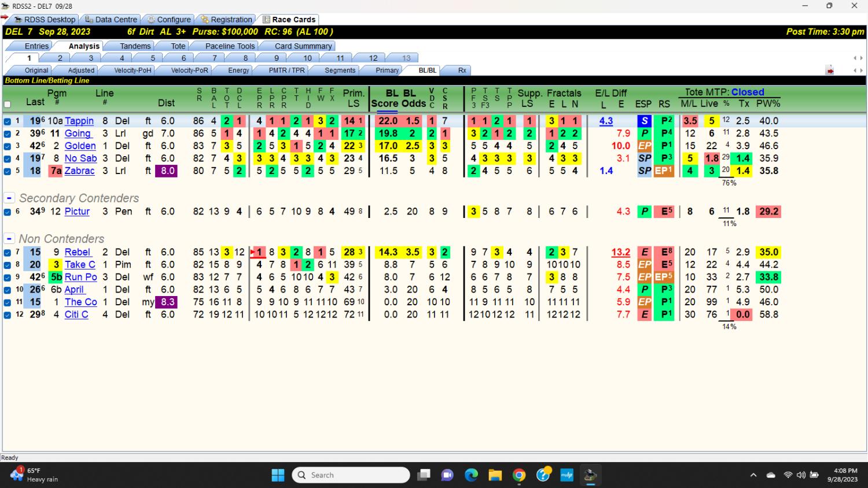This screenshot has height=488, width=868.
Task: Click the 29.2 PW% cell for Pictur
Action: 768,211
